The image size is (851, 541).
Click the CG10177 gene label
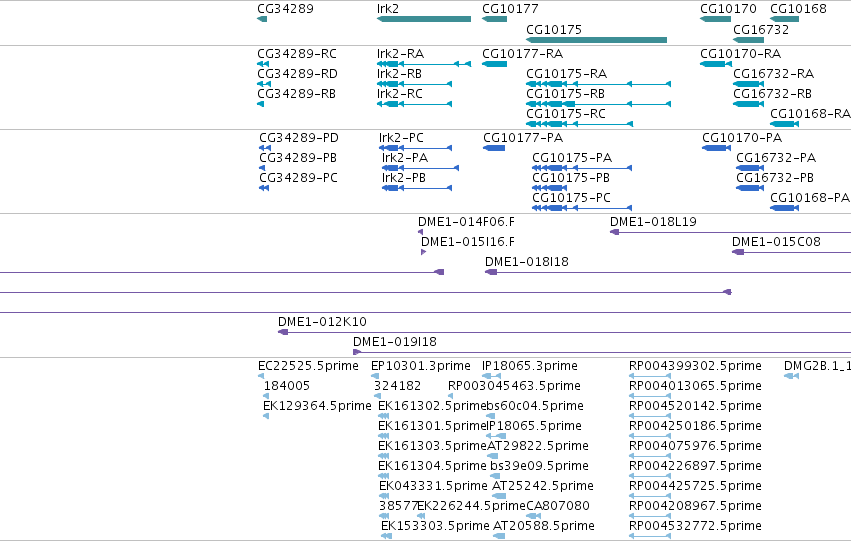[510, 9]
